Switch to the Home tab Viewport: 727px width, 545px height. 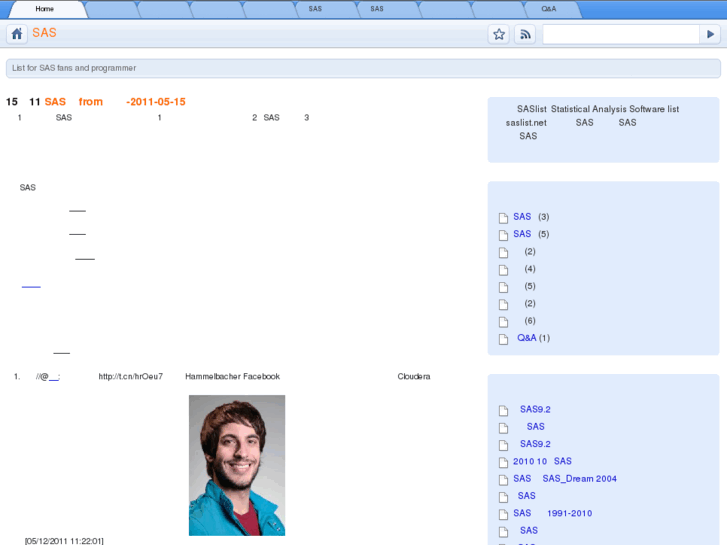(45, 9)
